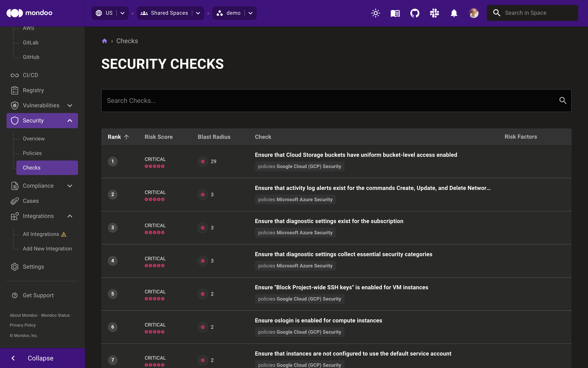This screenshot has height=368, width=588.
Task: Click the CI/CD infinity icon
Action: tap(14, 75)
